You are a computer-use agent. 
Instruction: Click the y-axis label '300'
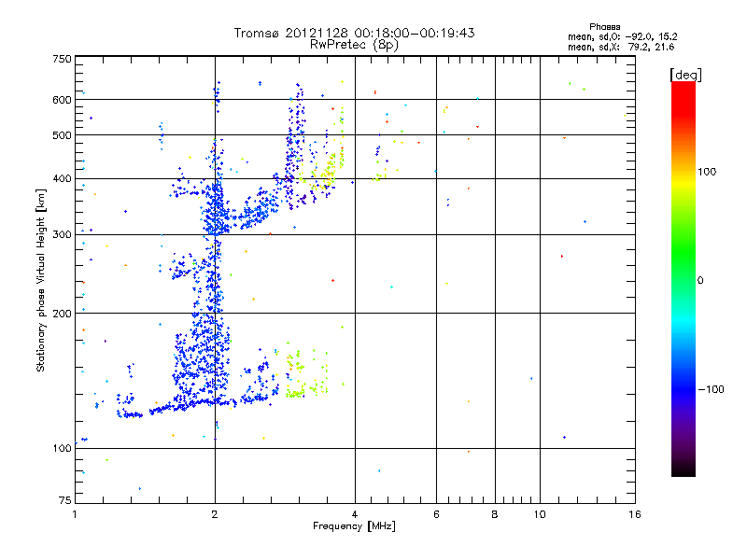pyautogui.click(x=62, y=235)
